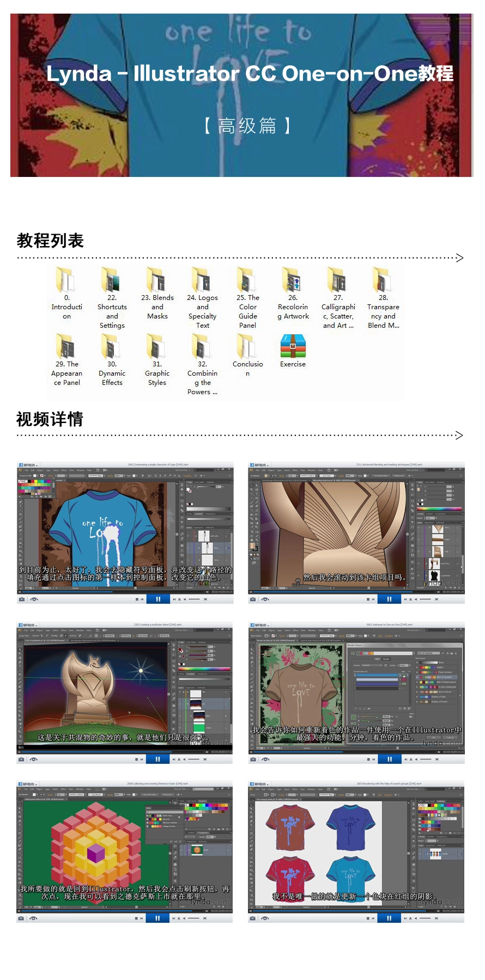Image resolution: width=485 pixels, height=980 pixels.
Task: Stop playback on the bat statue video
Action: (x=137, y=759)
